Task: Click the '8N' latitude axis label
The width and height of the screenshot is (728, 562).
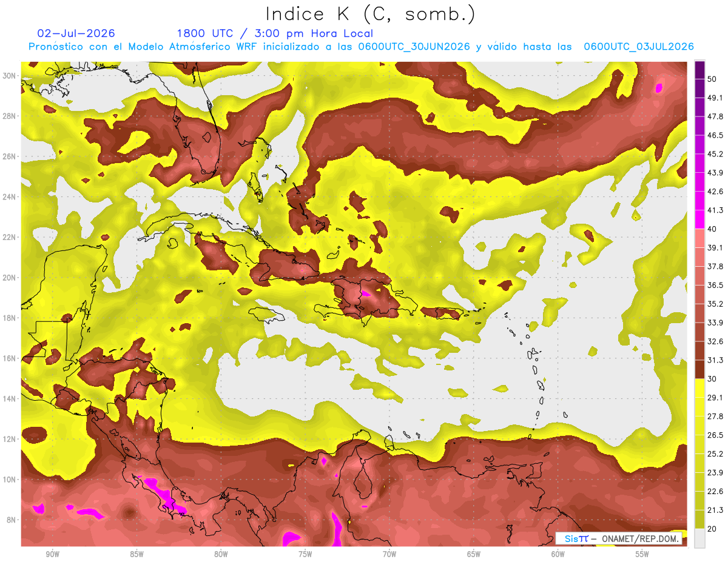Action: pos(12,520)
